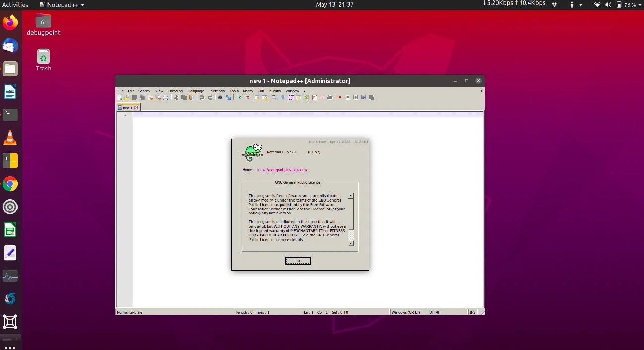Toggle word wrap from the toolbar

point(275,97)
